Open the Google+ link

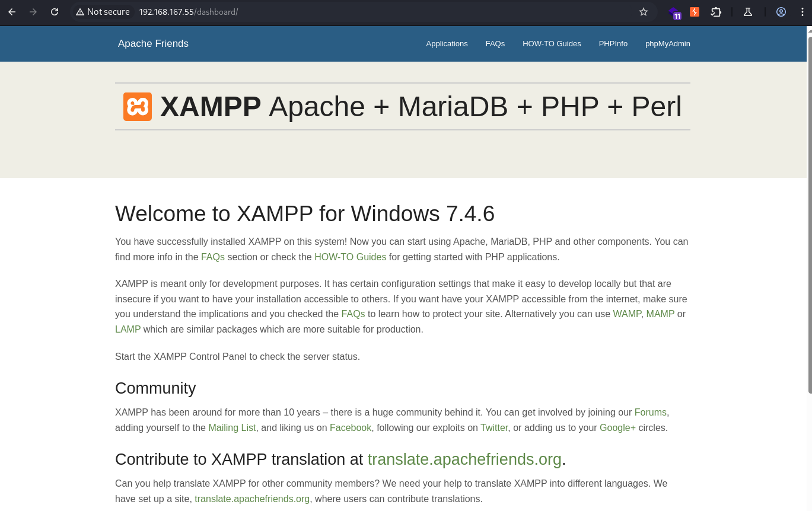[617, 428]
